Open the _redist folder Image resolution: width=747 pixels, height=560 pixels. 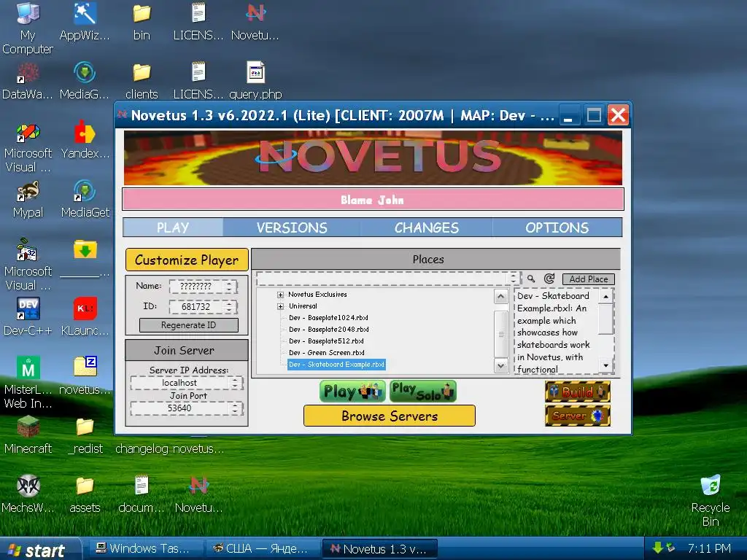pos(85,435)
